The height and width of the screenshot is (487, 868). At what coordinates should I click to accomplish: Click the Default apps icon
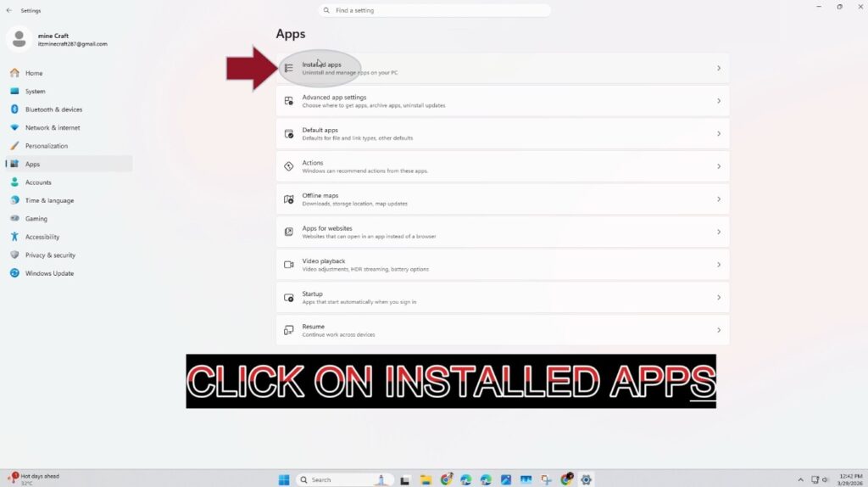289,134
